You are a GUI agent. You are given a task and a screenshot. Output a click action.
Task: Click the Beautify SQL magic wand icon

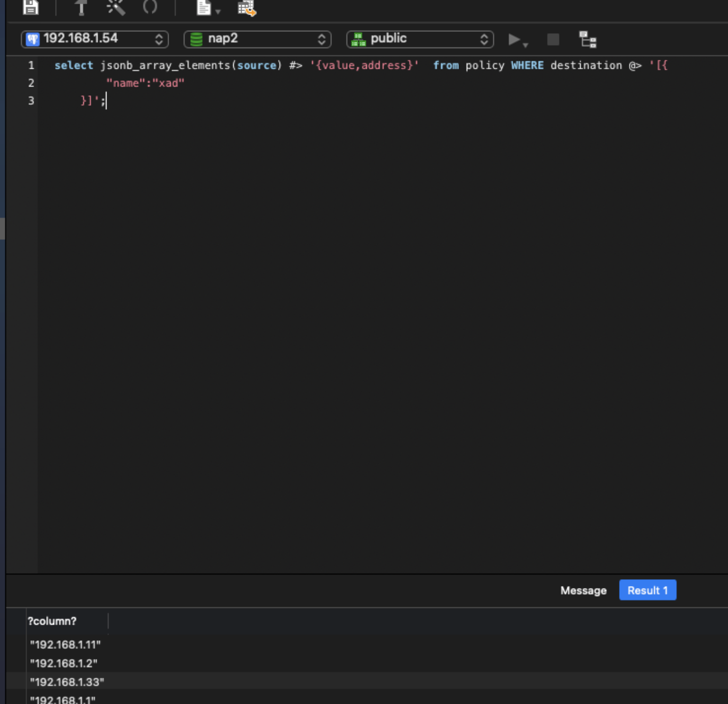point(115,7)
